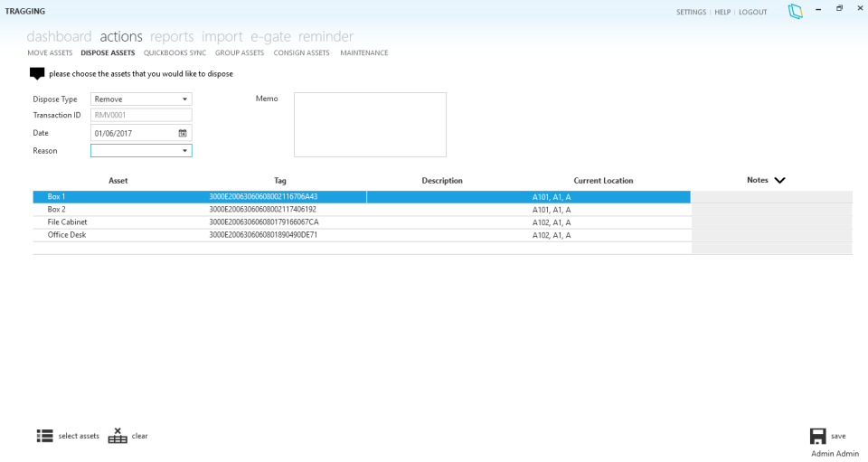Click the black speech bubble hint icon
This screenshot has height=462, width=868.
[37, 73]
